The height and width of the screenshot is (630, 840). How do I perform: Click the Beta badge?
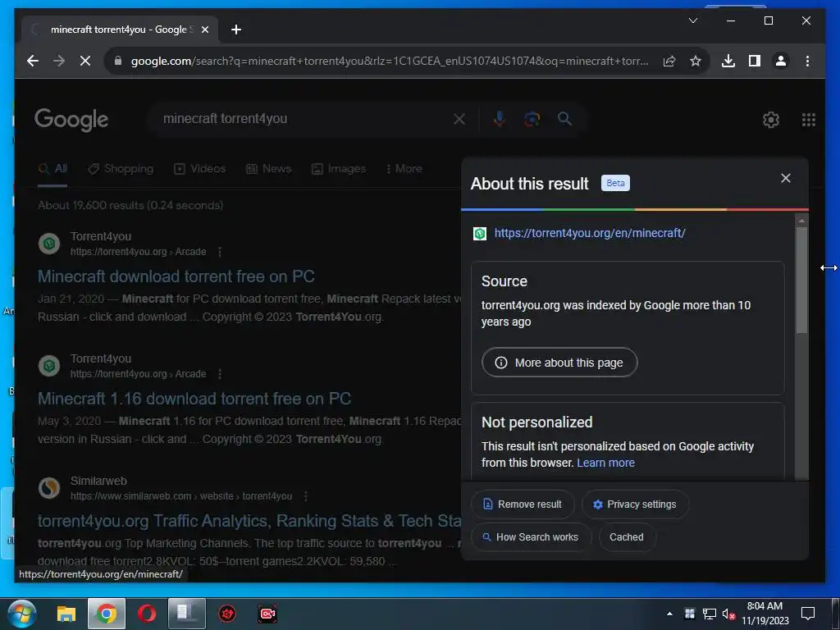point(615,183)
